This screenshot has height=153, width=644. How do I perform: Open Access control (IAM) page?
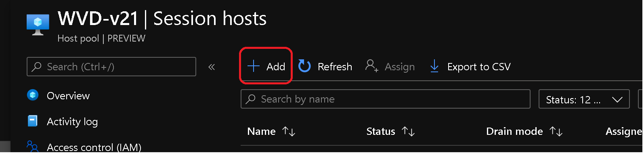click(94, 147)
